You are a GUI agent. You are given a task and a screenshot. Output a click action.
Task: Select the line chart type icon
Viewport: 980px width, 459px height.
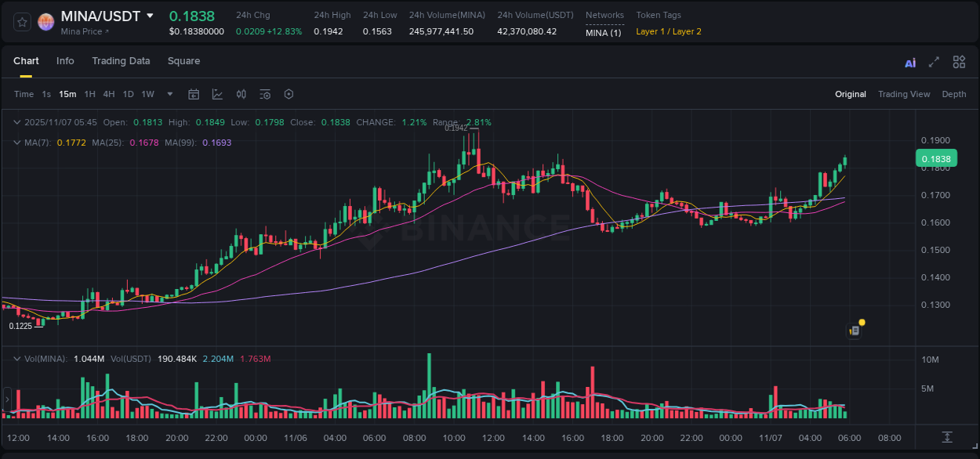pyautogui.click(x=217, y=94)
